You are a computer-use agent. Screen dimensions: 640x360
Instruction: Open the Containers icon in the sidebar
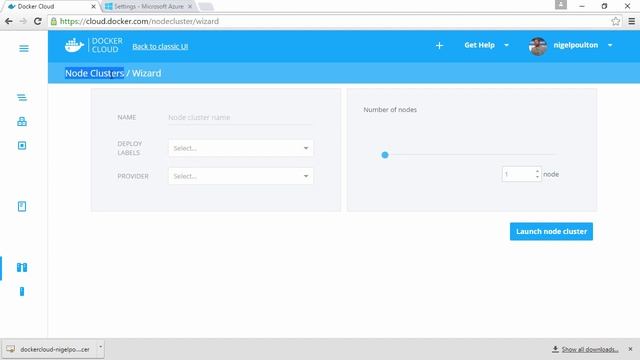pos(22,145)
